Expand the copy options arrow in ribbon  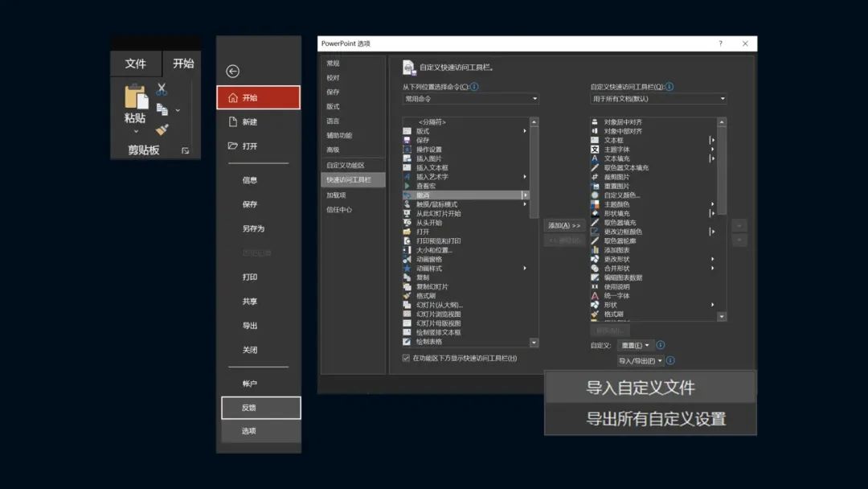point(178,110)
